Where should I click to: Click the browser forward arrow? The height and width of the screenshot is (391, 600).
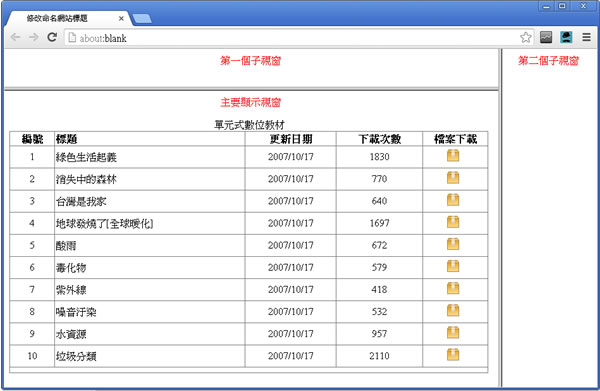(x=34, y=37)
